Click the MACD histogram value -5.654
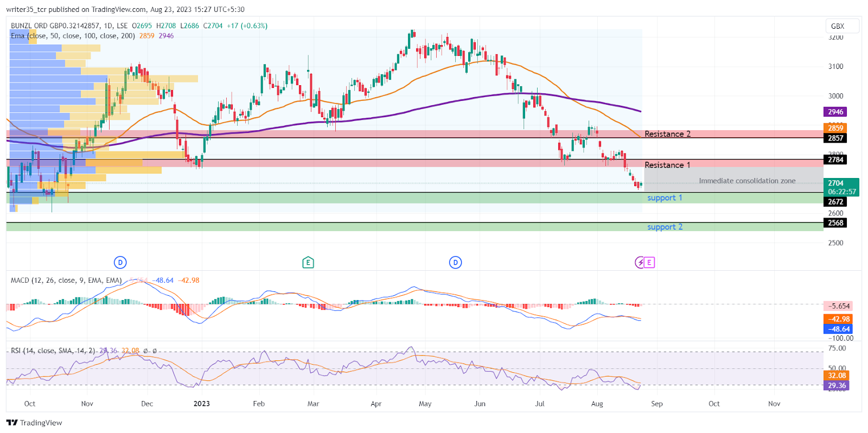The height and width of the screenshot is (433, 868). pos(838,306)
